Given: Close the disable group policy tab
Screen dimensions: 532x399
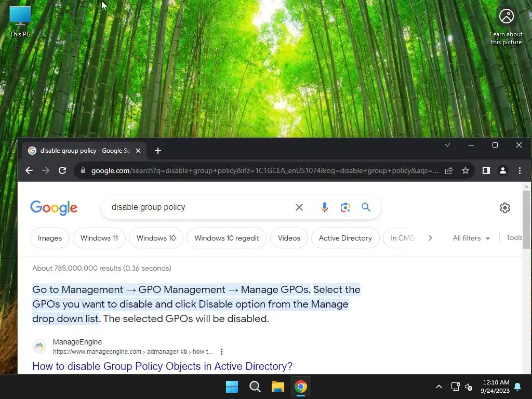Looking at the screenshot, I should (138, 151).
